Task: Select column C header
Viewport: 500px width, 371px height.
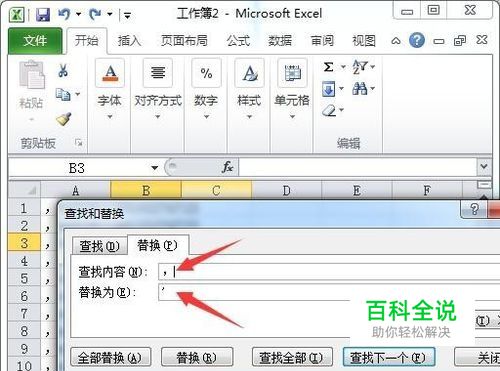Action: point(216,191)
